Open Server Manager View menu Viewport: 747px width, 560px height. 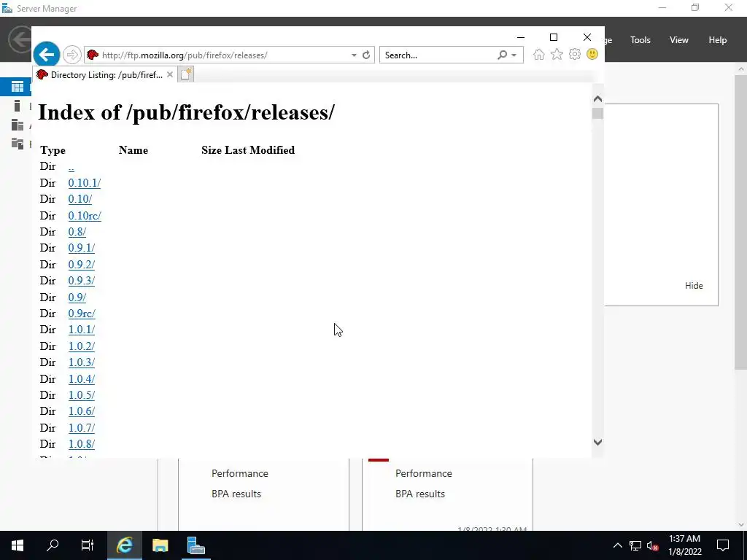click(679, 40)
